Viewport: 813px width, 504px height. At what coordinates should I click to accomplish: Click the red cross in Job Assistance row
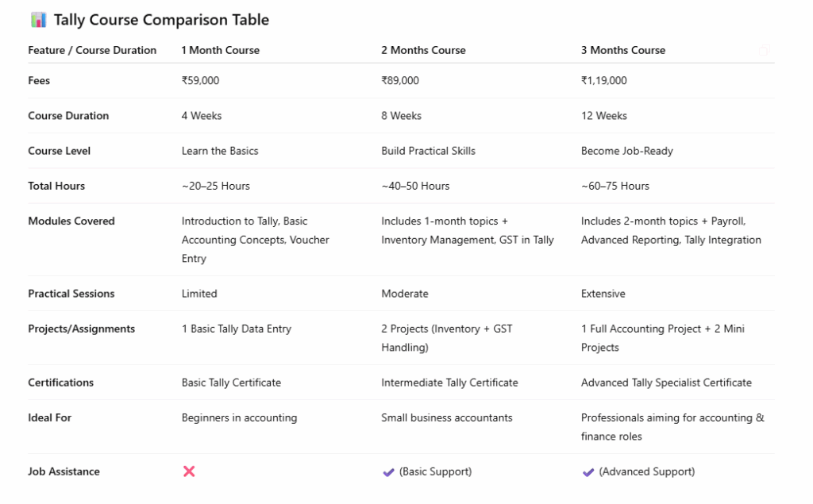coord(189,471)
